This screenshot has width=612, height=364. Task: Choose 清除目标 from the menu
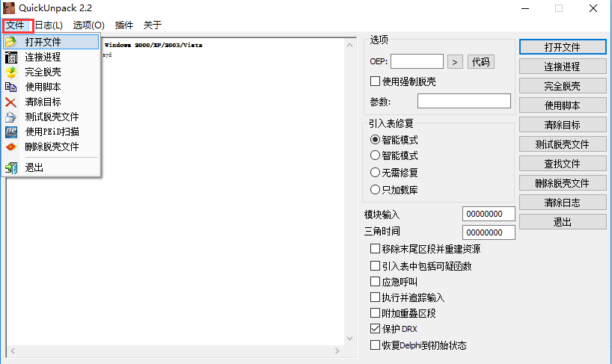pyautogui.click(x=51, y=102)
